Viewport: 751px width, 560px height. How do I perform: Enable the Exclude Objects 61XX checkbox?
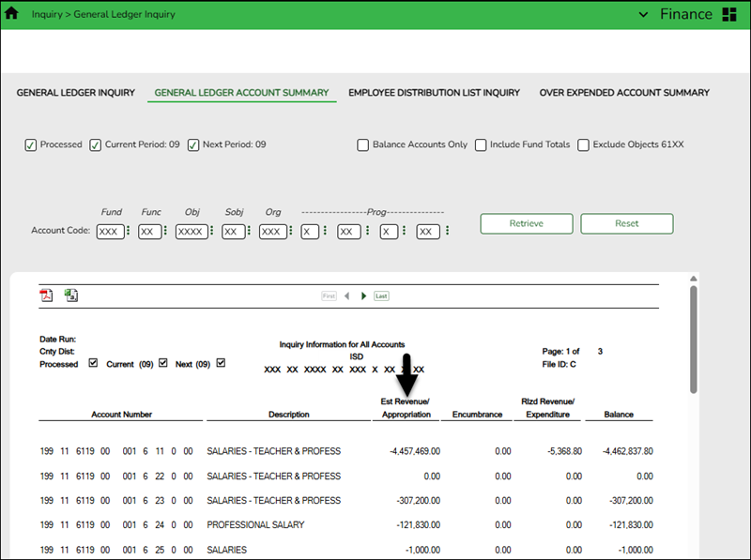(583, 145)
